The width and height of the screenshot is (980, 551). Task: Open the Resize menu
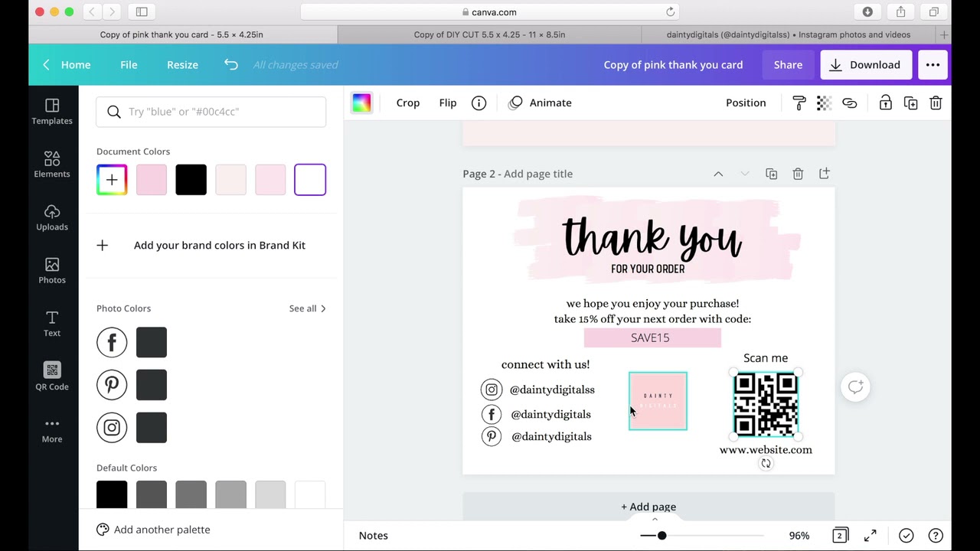[182, 65]
